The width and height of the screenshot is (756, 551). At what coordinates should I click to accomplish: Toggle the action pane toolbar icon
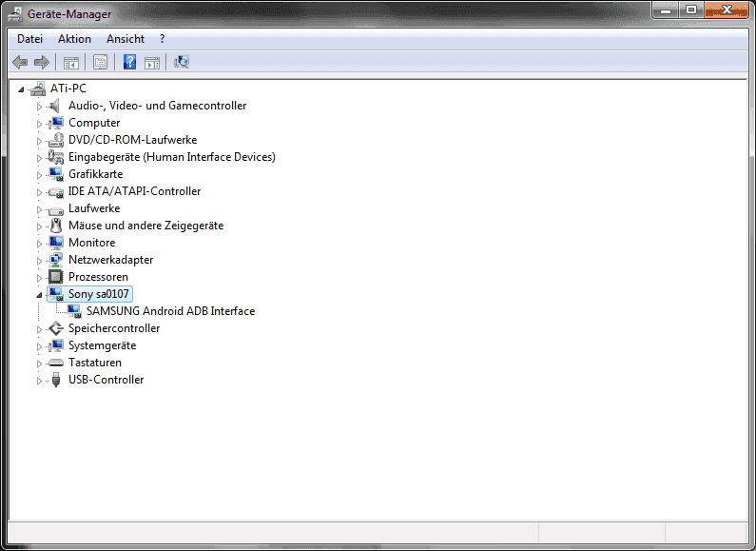point(152,62)
